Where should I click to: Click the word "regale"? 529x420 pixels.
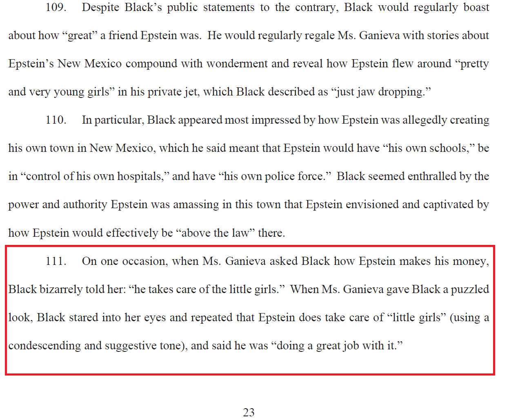coord(319,36)
